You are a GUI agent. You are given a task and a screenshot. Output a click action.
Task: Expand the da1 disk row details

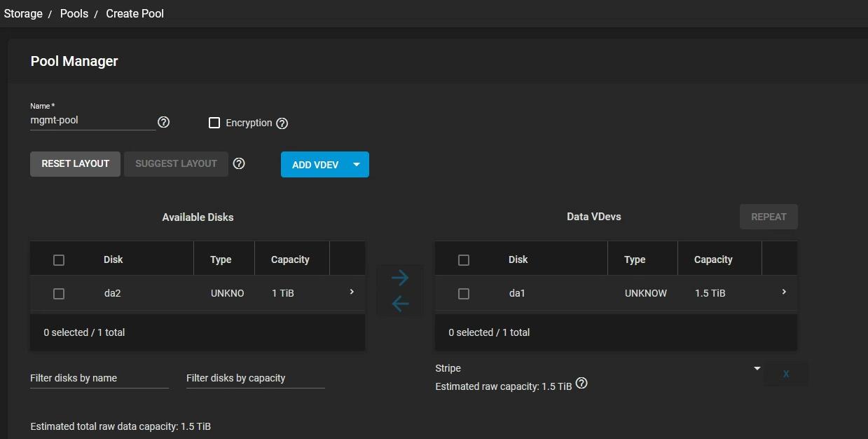tap(784, 292)
